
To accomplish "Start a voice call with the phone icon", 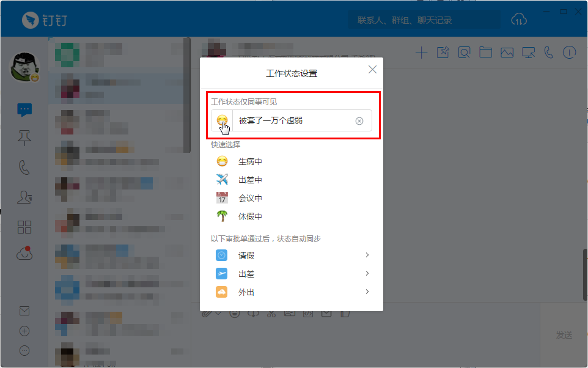I will (x=548, y=52).
